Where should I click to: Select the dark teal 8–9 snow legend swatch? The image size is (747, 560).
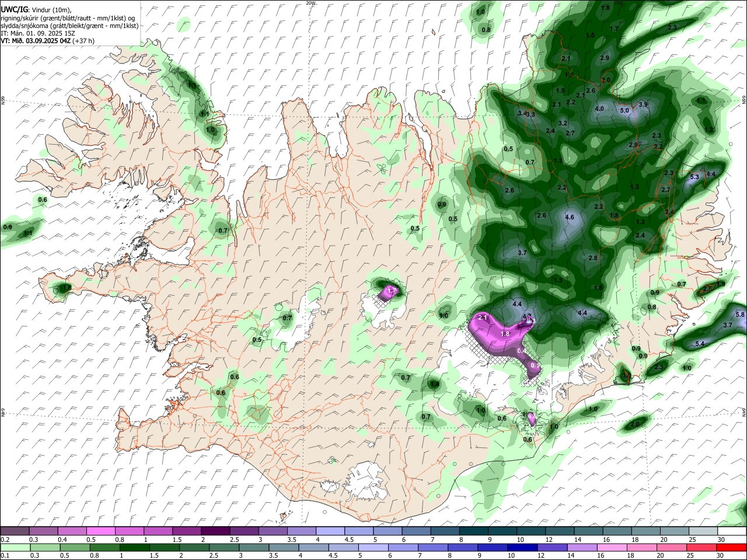[x=474, y=531]
